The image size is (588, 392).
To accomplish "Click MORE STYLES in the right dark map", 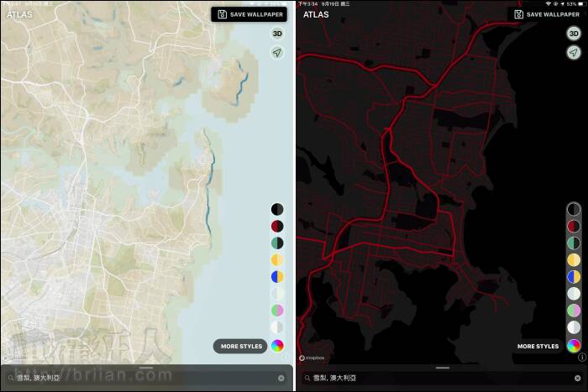I will (x=538, y=347).
